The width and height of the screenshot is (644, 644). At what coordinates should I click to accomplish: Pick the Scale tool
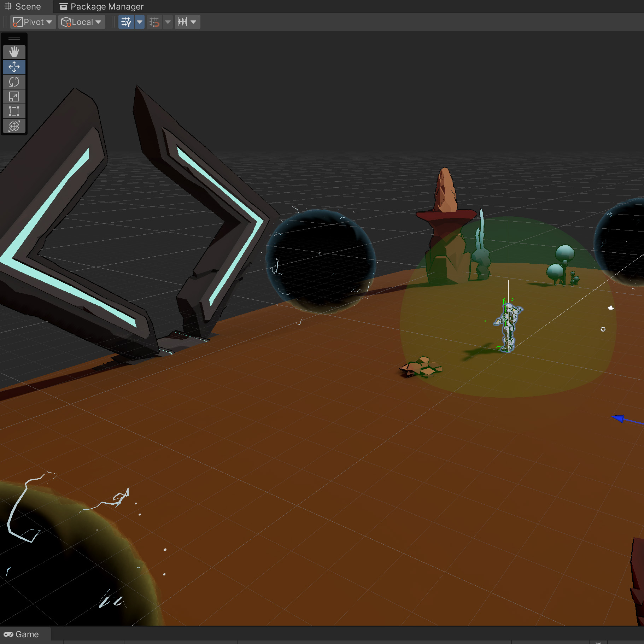[14, 96]
